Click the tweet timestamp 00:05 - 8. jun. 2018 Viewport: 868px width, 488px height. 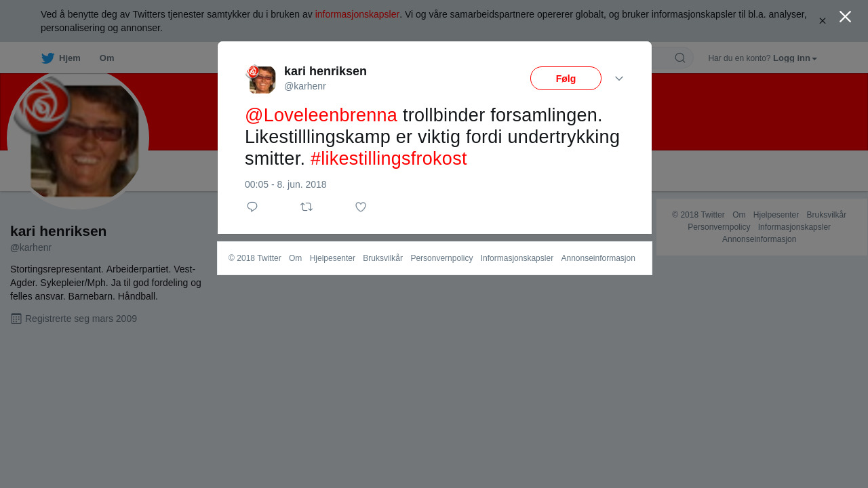click(285, 184)
